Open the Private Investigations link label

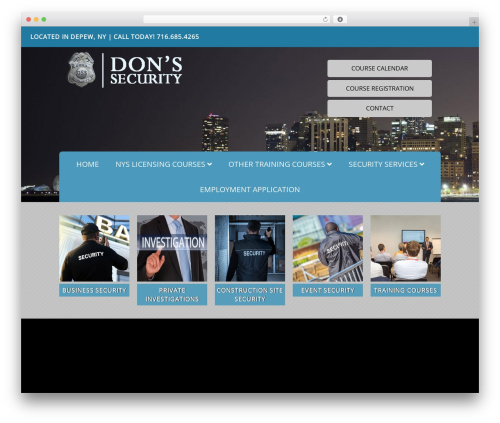(172, 295)
